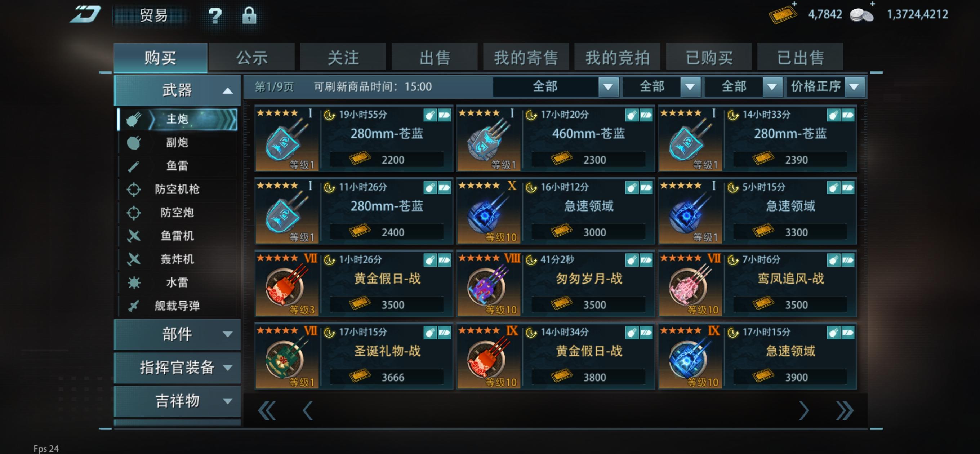Toggle follow icon on 黄金假日-战 3500 listing
Image resolution: width=980 pixels, height=454 pixels.
click(x=430, y=260)
